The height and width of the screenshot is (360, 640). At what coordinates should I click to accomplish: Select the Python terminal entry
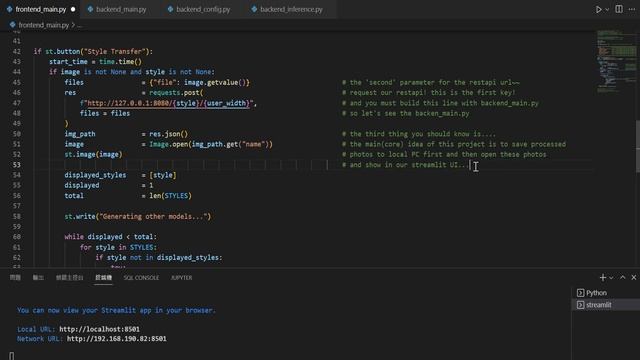606,293
